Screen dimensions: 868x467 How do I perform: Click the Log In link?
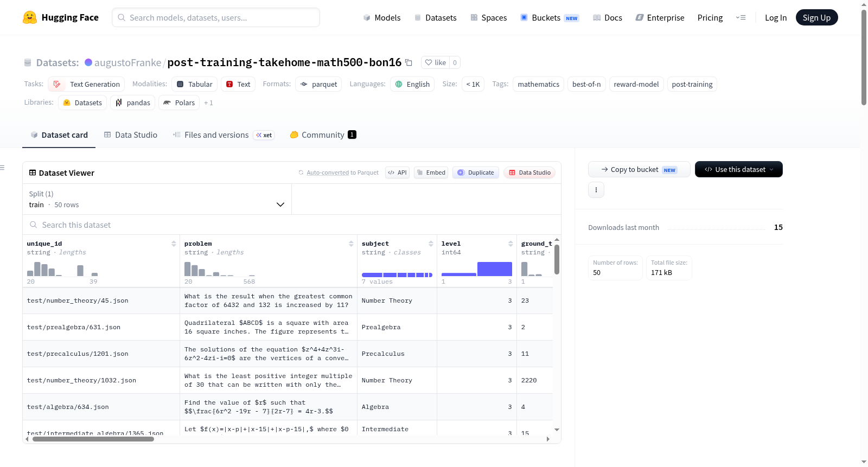click(x=776, y=17)
